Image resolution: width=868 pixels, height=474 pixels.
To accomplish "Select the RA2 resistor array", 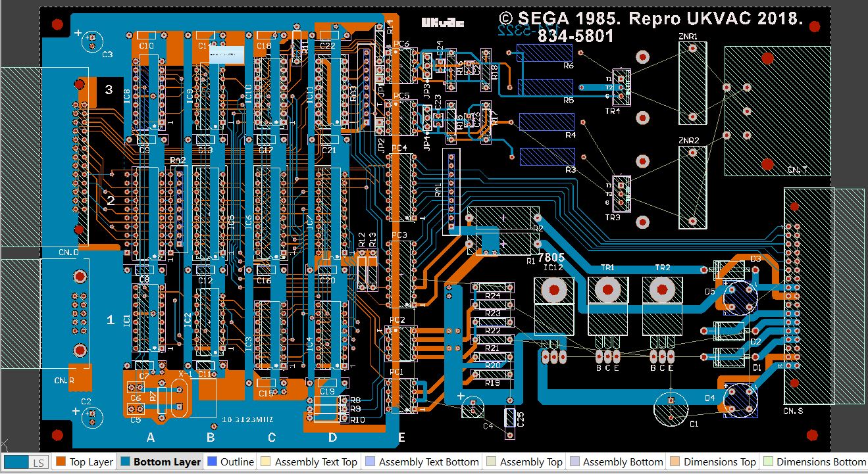I will 178,209.
